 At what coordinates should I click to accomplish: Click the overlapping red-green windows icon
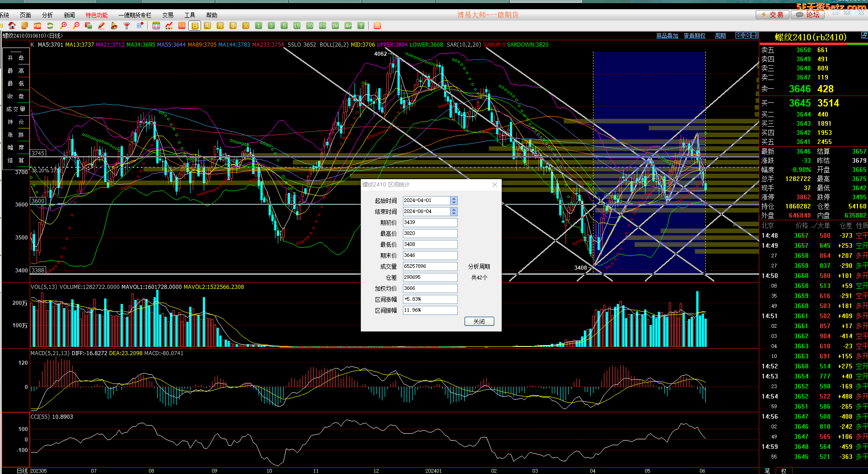(89, 26)
